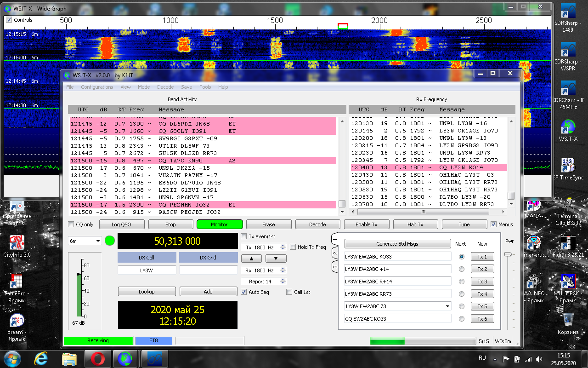Select the Tx 2 Next radio button
Viewport: 588px width, 368px height.
click(462, 269)
